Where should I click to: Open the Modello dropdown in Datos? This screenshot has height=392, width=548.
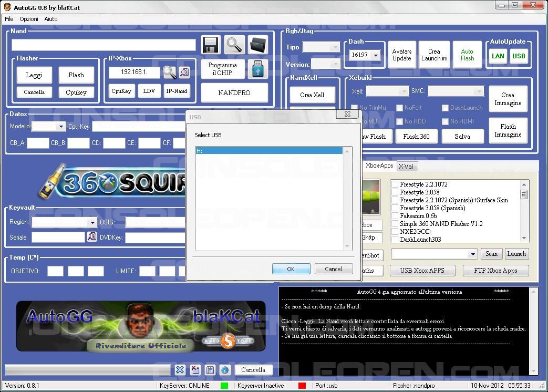[x=61, y=127]
